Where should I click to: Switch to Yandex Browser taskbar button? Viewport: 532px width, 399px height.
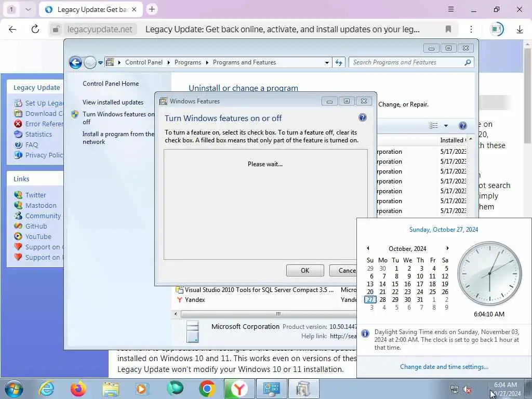tap(239, 389)
